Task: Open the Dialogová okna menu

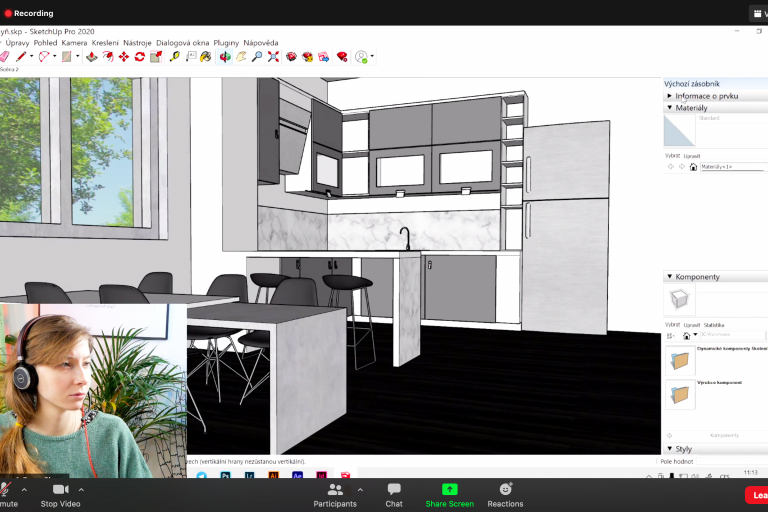Action: (182, 43)
